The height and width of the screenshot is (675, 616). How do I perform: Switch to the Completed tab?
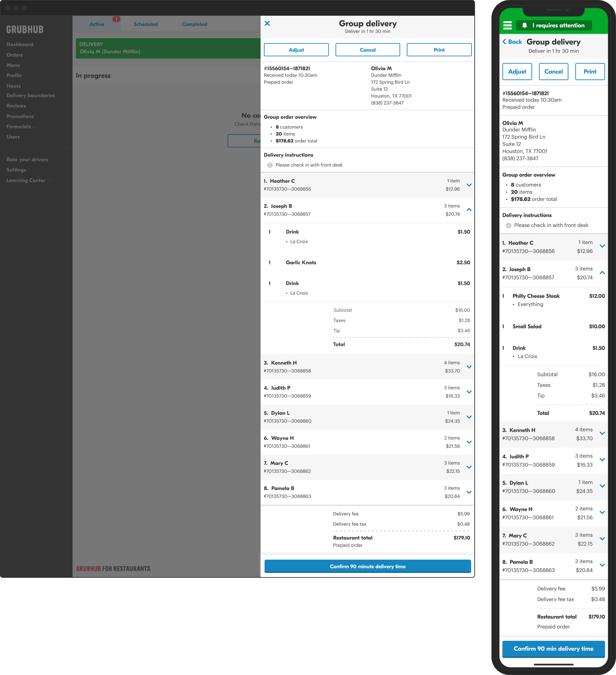[194, 24]
